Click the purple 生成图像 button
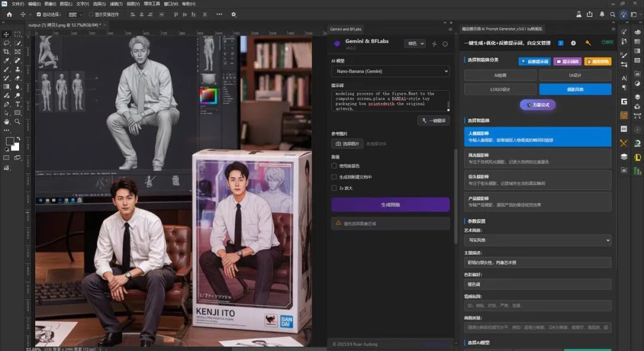Image resolution: width=644 pixels, height=351 pixels. pyautogui.click(x=390, y=204)
